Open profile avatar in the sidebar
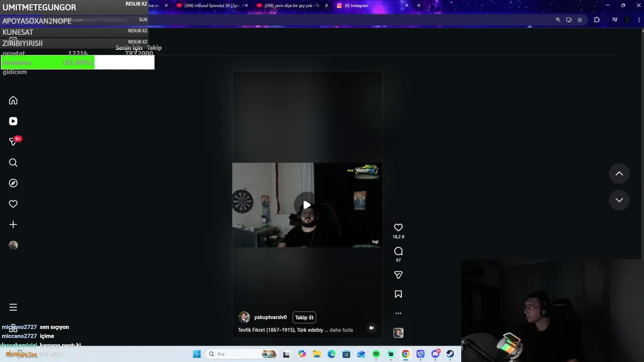The width and height of the screenshot is (644, 362). click(13, 245)
